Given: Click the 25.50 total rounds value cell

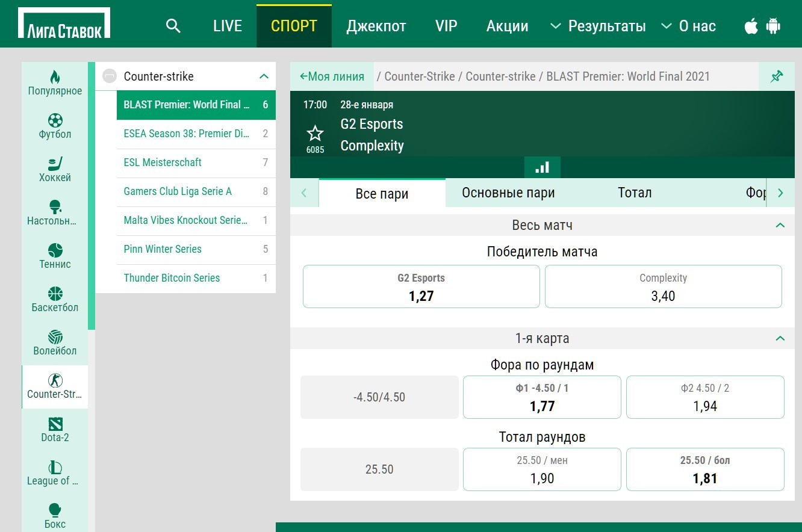Looking at the screenshot, I should 379,469.
